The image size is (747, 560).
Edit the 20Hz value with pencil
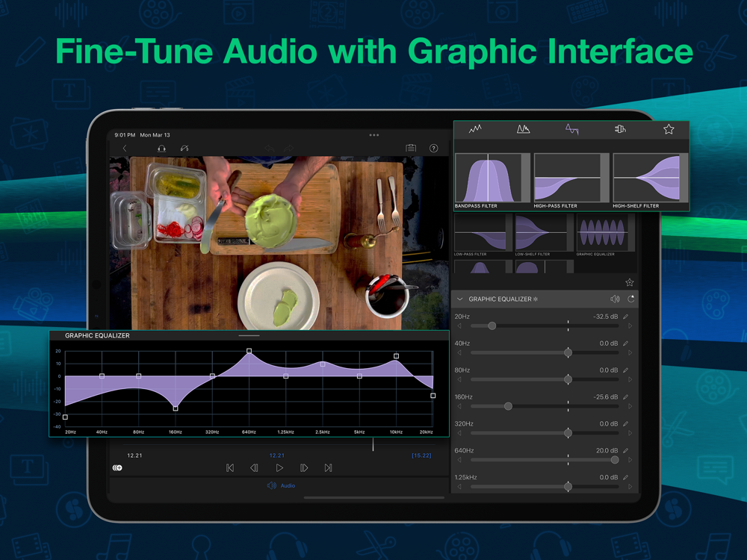click(625, 316)
